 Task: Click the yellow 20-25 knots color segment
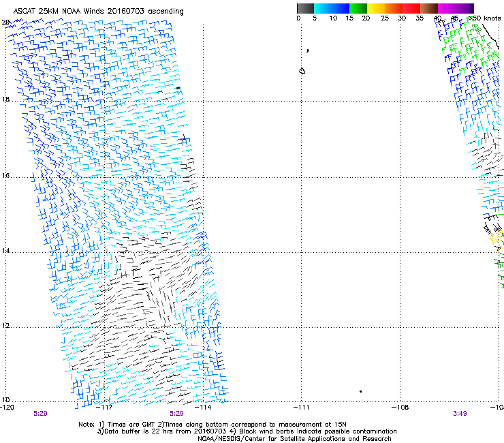tap(376, 8)
